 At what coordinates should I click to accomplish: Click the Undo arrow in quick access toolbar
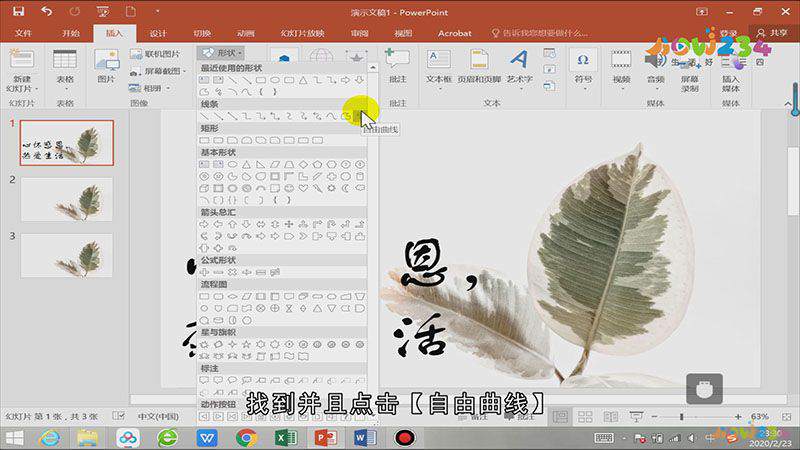(46, 11)
